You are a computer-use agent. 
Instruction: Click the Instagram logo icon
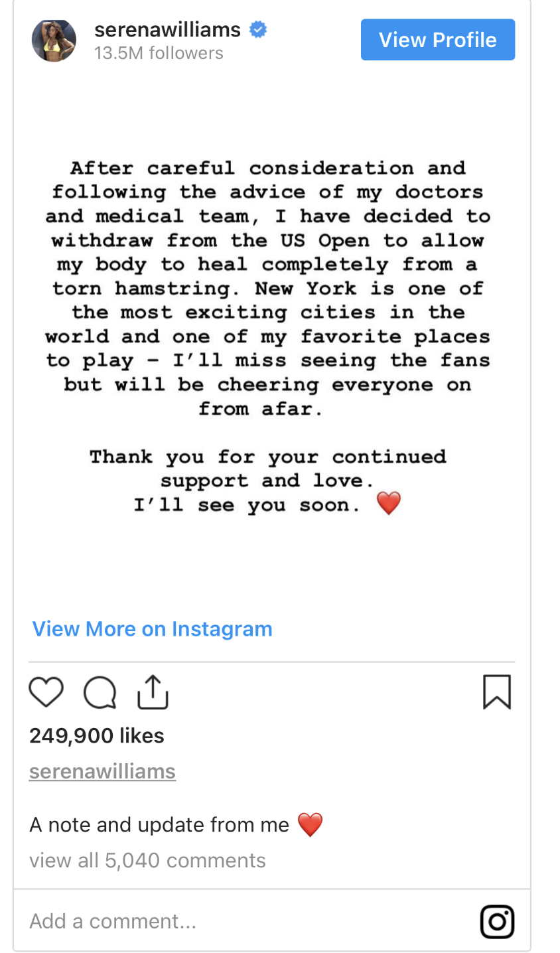pos(497,921)
